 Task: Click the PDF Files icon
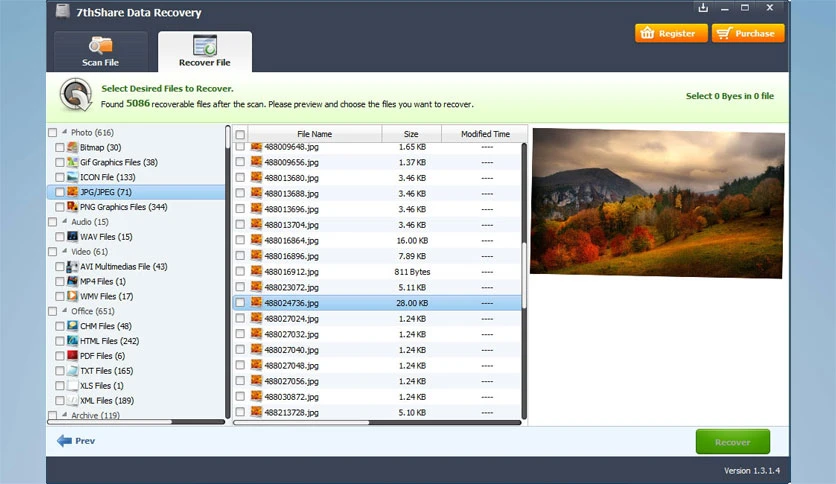click(x=73, y=356)
